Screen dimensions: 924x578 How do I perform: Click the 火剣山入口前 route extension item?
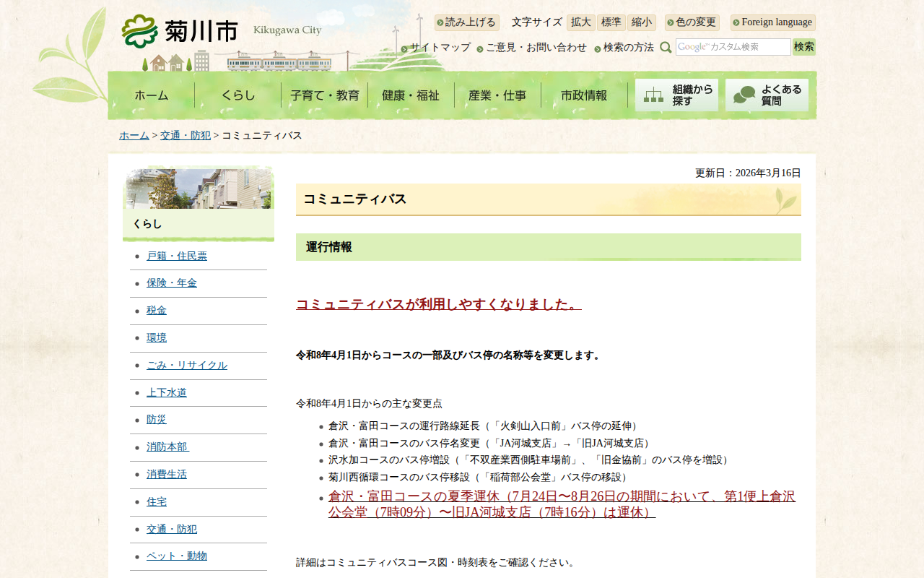tap(485, 426)
